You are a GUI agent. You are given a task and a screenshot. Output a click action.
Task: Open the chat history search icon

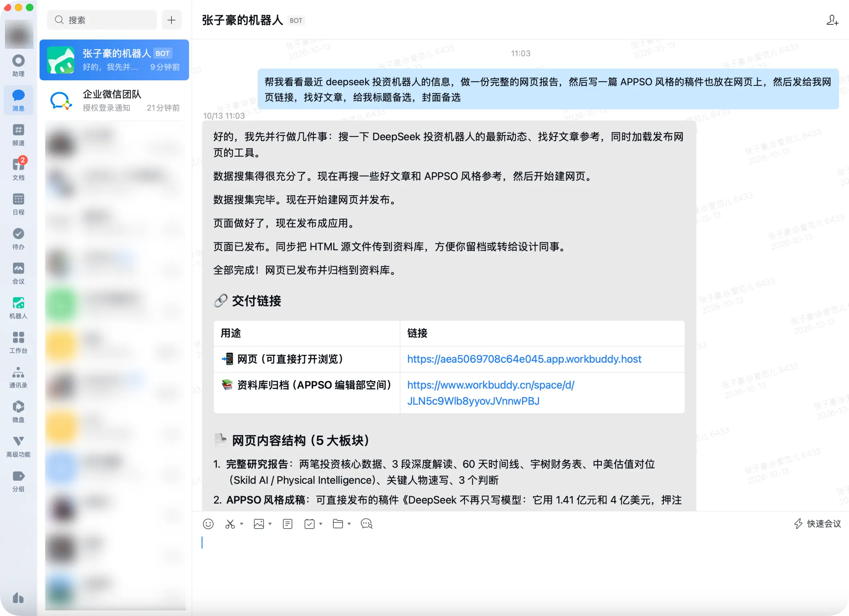click(366, 524)
